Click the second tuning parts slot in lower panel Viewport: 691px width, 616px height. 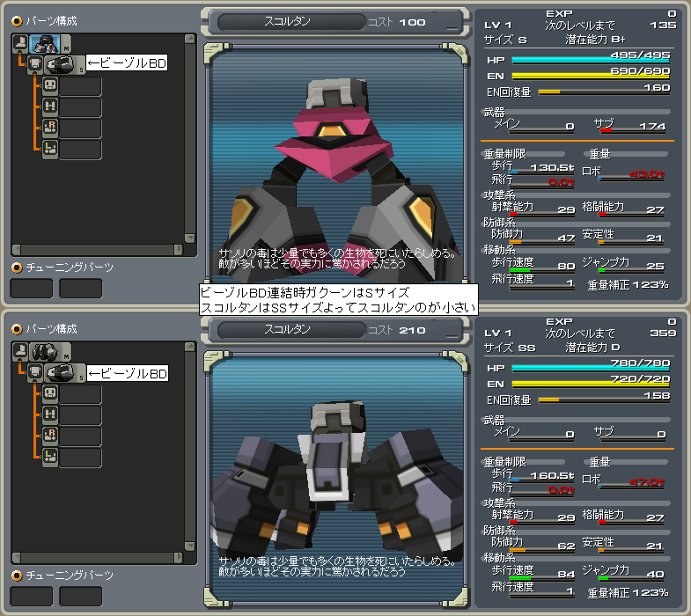[x=81, y=596]
